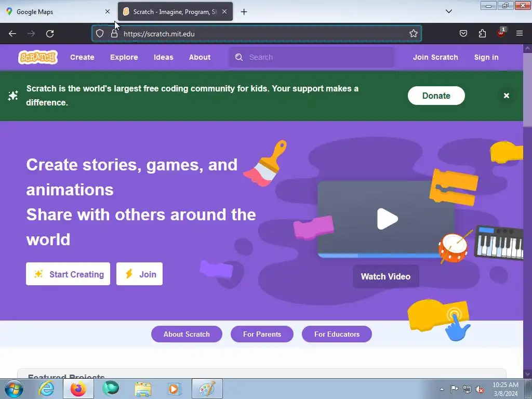
Task: Open the Create menu item
Action: tap(82, 57)
